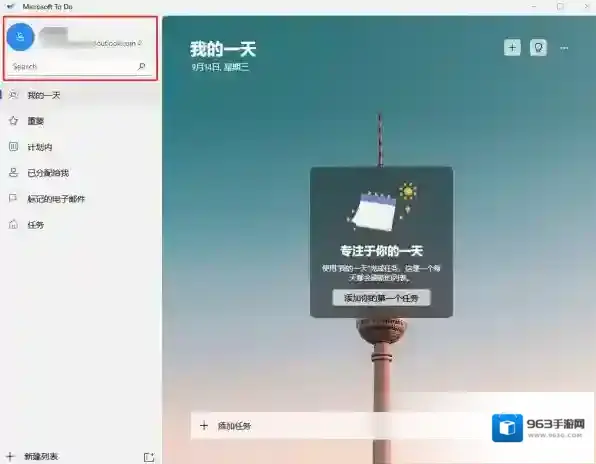Viewport: 596px width, 464px height.
Task: Open the 计划内 list
Action: pyautogui.click(x=81, y=147)
